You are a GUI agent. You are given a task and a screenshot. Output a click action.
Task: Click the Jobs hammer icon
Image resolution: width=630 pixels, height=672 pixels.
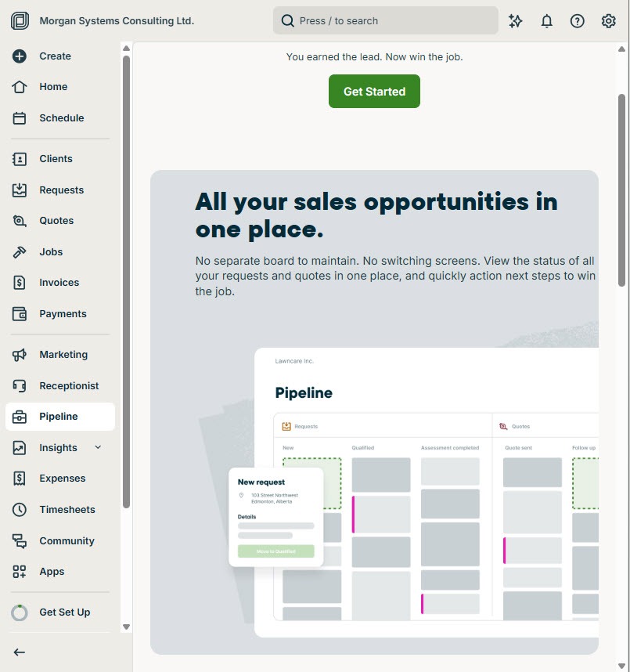pyautogui.click(x=20, y=252)
